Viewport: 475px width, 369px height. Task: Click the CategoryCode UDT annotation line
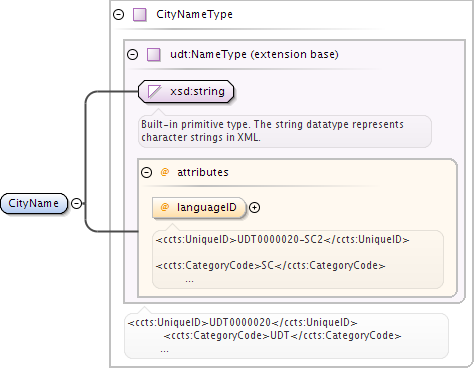[282, 335]
